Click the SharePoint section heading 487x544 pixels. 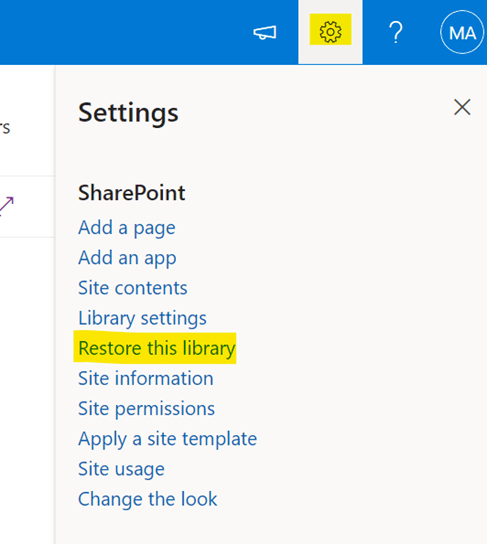[132, 193]
